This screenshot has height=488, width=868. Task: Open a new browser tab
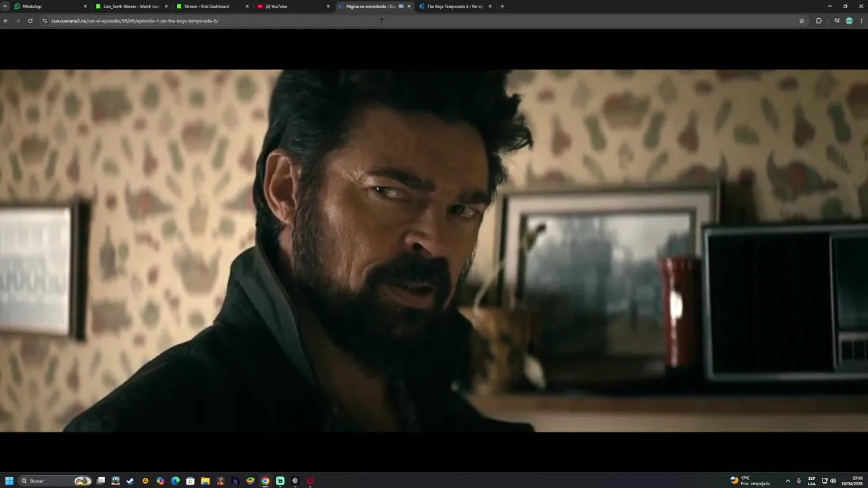[x=502, y=6]
